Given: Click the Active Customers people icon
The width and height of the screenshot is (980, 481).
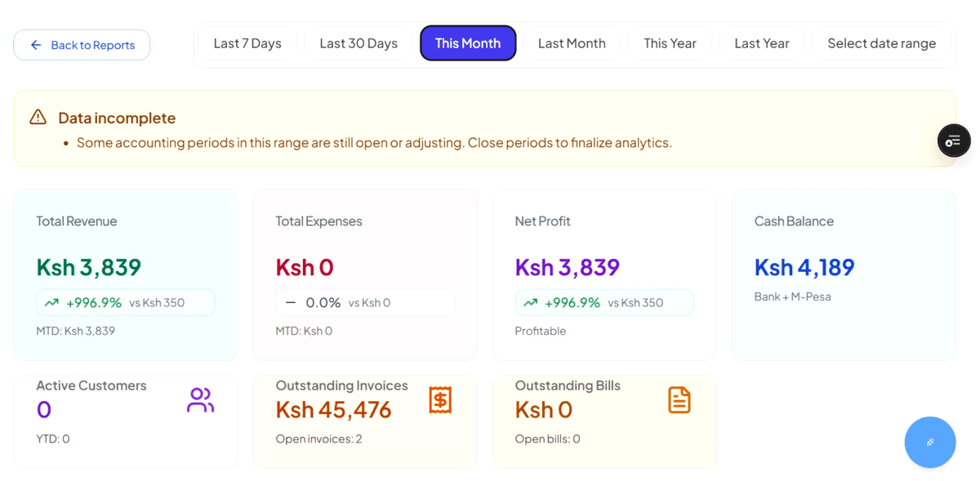Looking at the screenshot, I should [x=200, y=400].
